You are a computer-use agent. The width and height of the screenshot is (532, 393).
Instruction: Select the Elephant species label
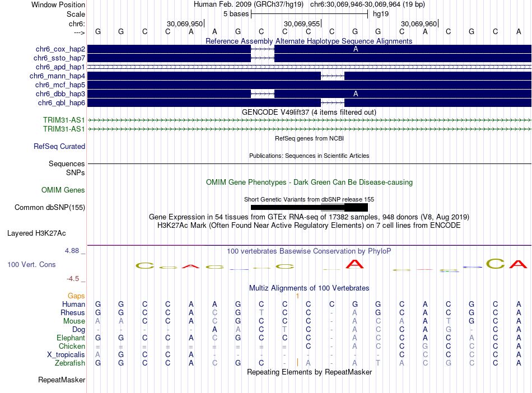coord(71,338)
